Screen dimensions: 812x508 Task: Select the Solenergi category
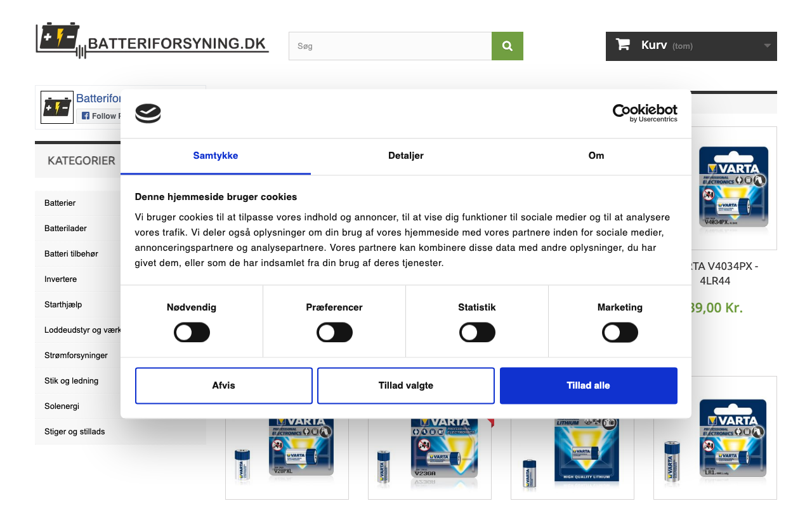click(62, 406)
